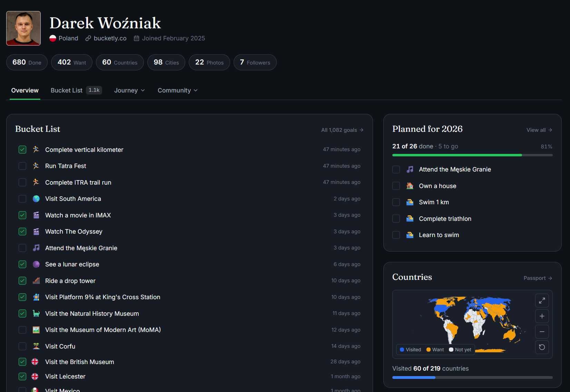Click the globe icon beside Visit South America

[36, 199]
